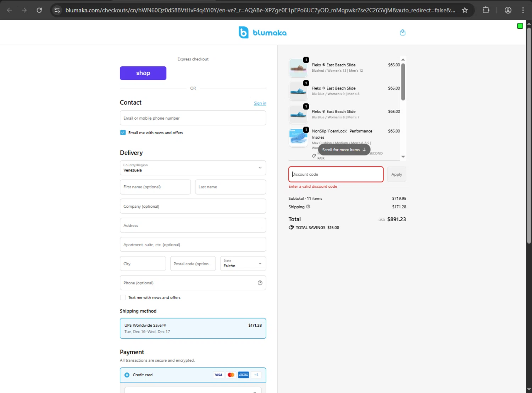Click the browser address bar URL
The width and height of the screenshot is (532, 393).
coord(260,10)
